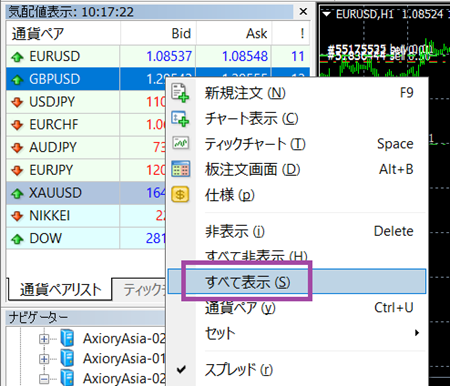This screenshot has height=386, width=450.
Task: Click the ! spread column header
Action: click(291, 34)
